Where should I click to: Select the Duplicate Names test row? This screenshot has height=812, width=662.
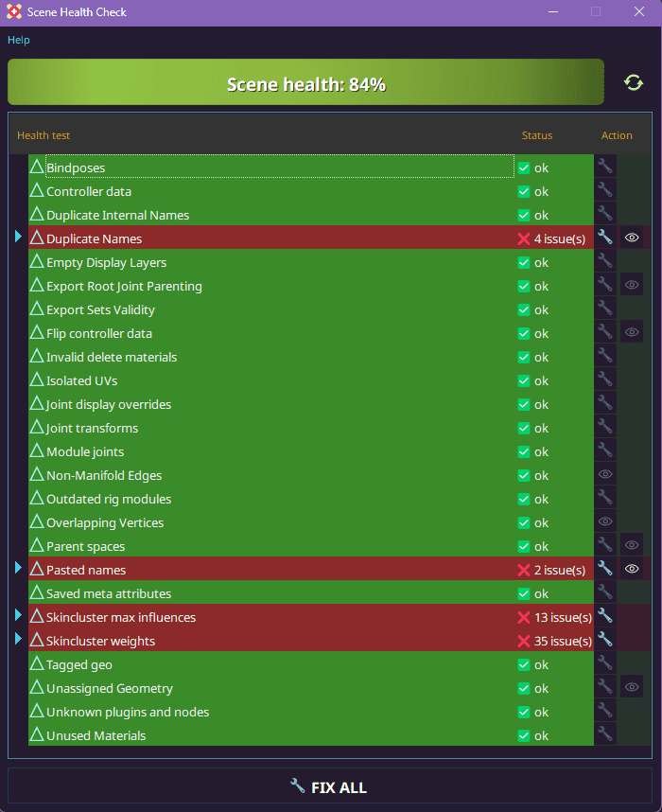pos(311,238)
